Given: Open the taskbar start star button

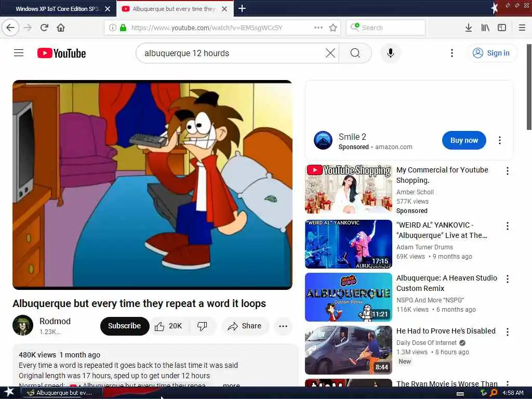Looking at the screenshot, I should click(9, 392).
